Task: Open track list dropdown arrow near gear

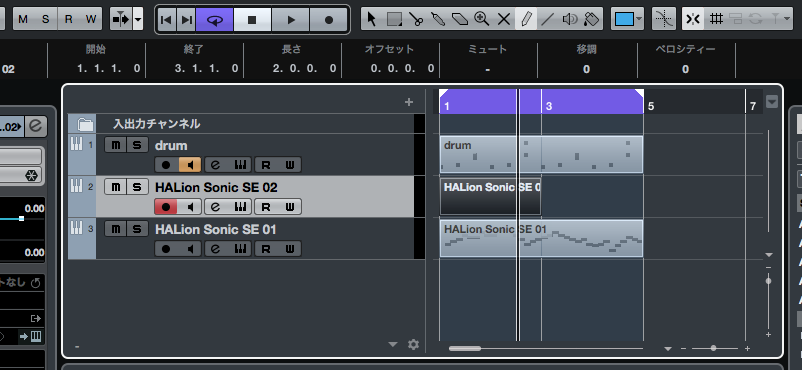Action: (393, 344)
